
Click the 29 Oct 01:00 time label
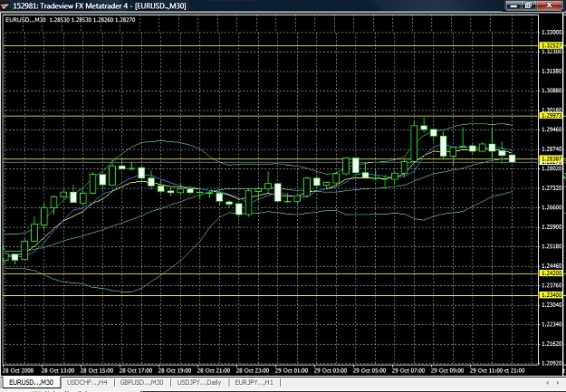[292, 370]
